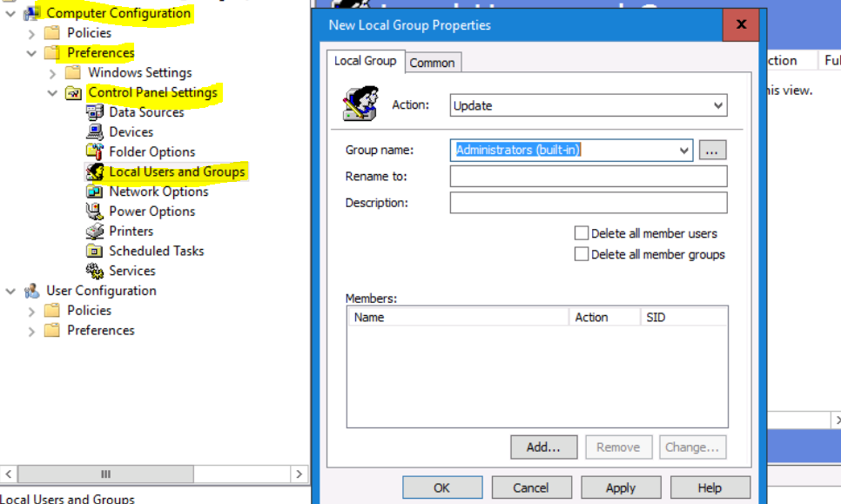This screenshot has height=504, width=841.
Task: Enable Delete all member groups
Action: [582, 254]
